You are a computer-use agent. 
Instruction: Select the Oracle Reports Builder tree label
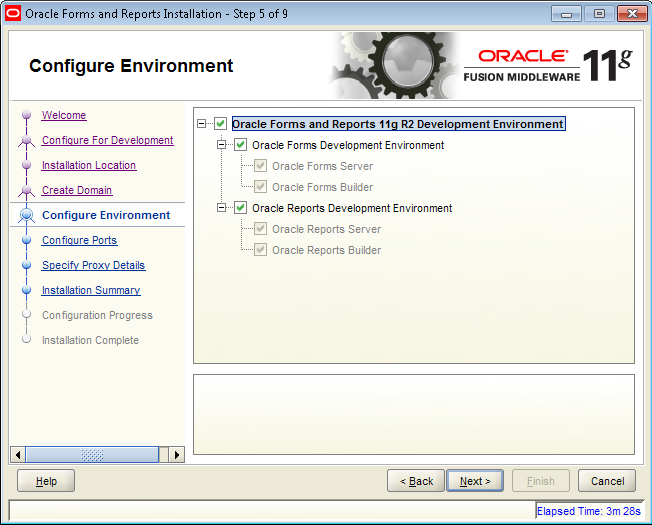326,250
